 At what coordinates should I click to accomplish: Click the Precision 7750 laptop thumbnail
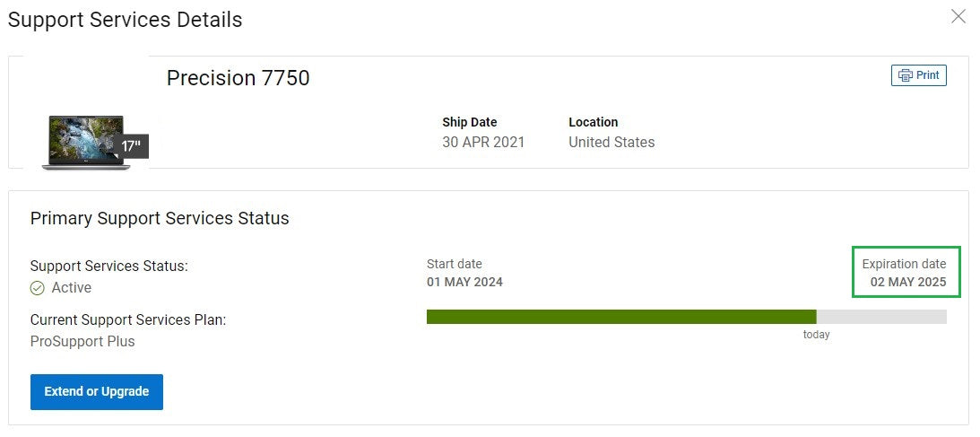point(86,143)
